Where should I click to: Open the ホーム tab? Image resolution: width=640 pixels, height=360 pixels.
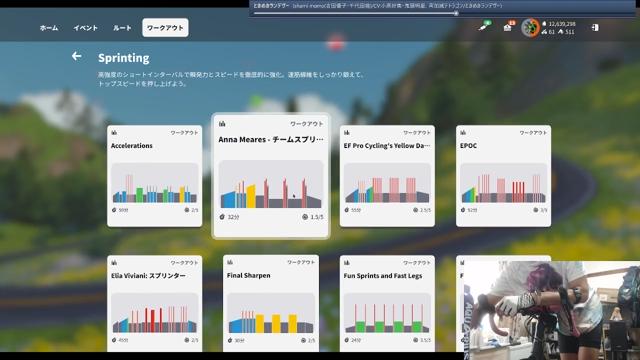tap(49, 28)
